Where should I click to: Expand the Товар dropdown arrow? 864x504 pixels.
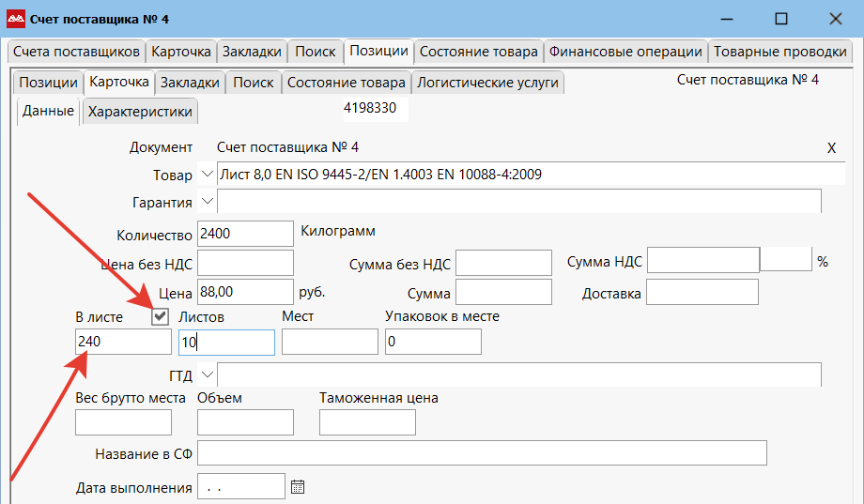[x=207, y=175]
